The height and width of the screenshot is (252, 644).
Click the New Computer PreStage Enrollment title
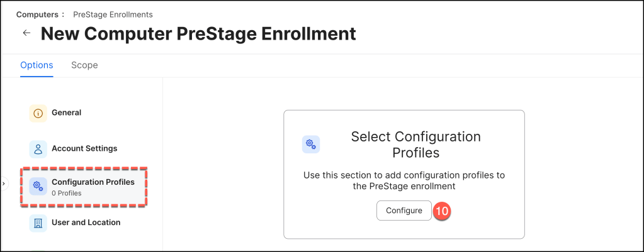coord(198,33)
